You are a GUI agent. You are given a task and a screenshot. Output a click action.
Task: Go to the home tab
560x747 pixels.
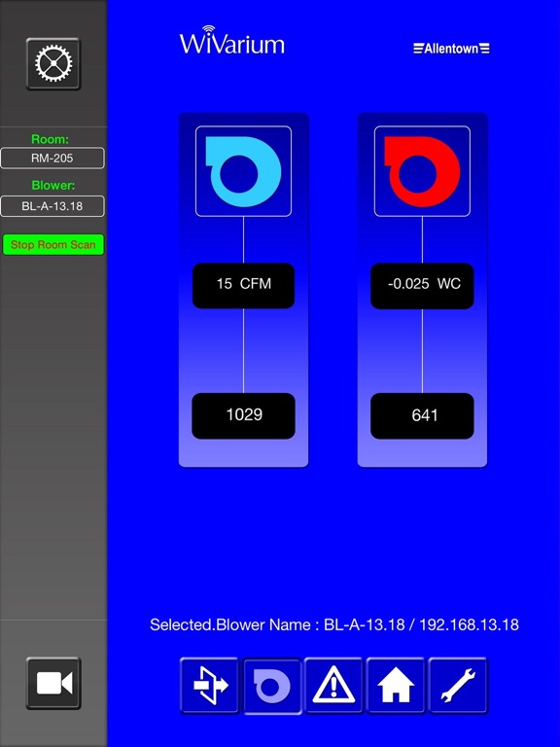point(396,686)
